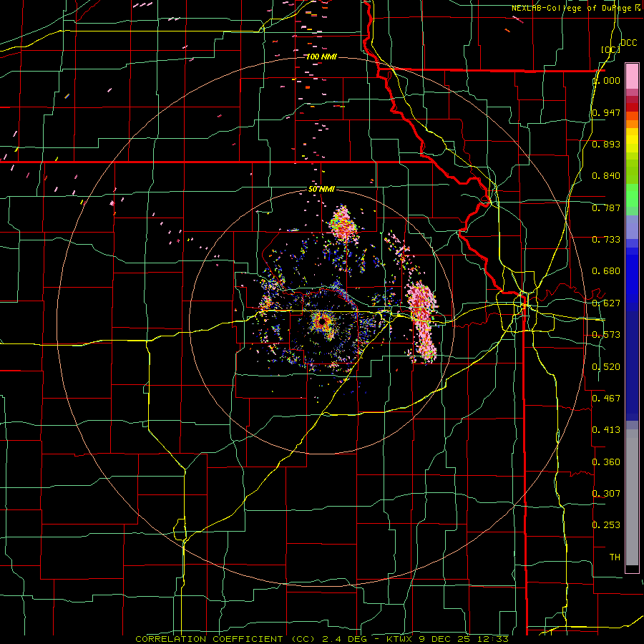Click the 0.840 legend value
Viewport: 644px width, 644px height.
[x=606, y=176]
